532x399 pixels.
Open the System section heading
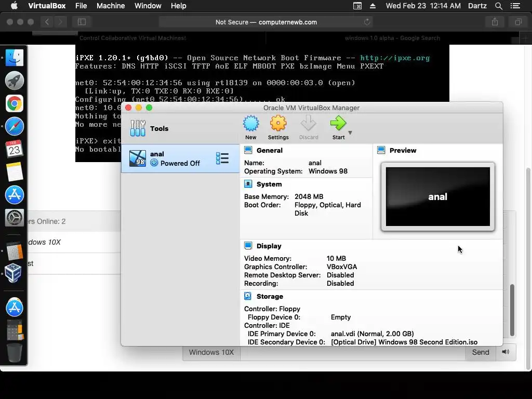(x=269, y=184)
